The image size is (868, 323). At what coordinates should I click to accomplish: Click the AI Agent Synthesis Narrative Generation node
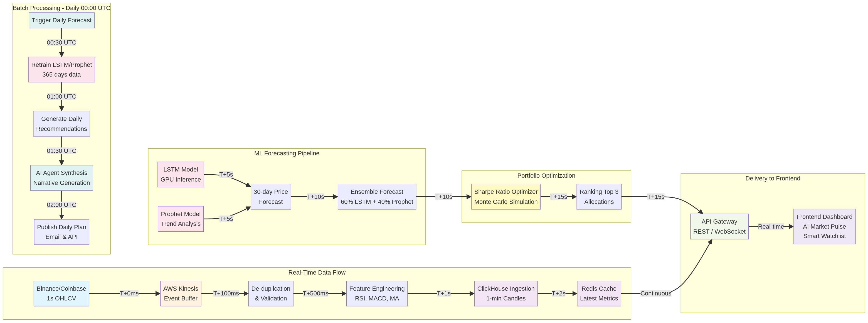point(61,178)
